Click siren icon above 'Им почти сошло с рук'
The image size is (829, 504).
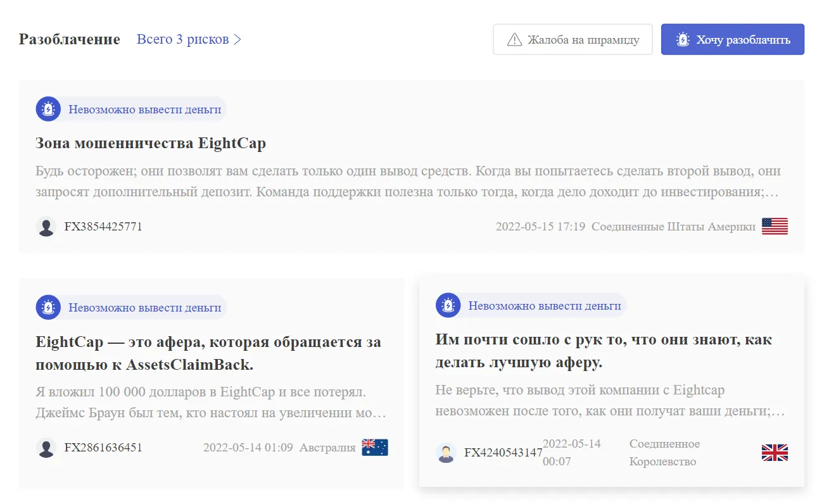tap(448, 306)
